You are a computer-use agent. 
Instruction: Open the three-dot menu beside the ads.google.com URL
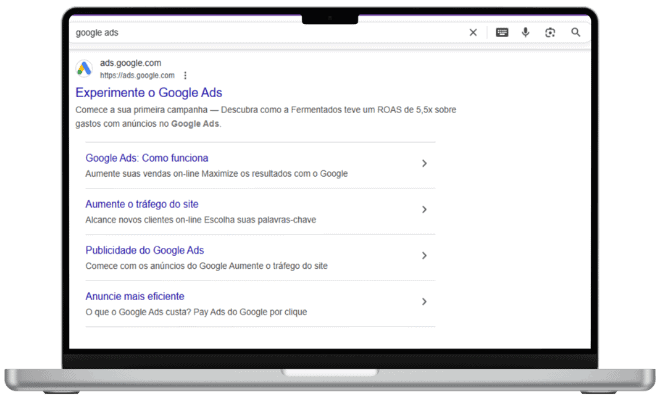click(185, 75)
